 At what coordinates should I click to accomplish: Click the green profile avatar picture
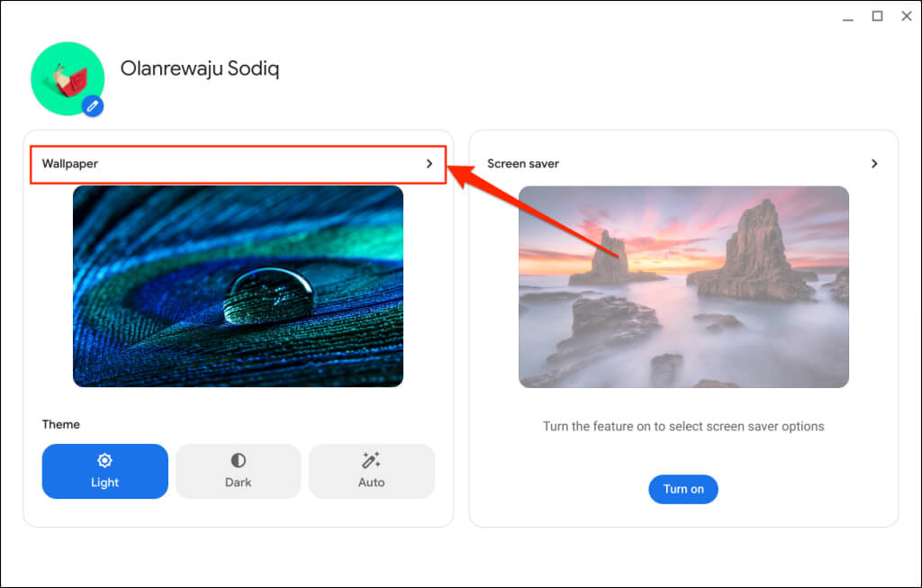[66, 77]
